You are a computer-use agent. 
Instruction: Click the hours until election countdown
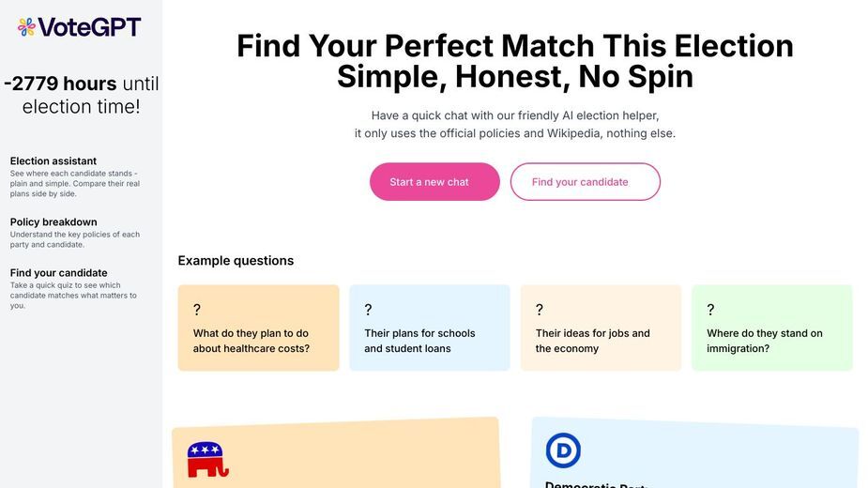82,95
